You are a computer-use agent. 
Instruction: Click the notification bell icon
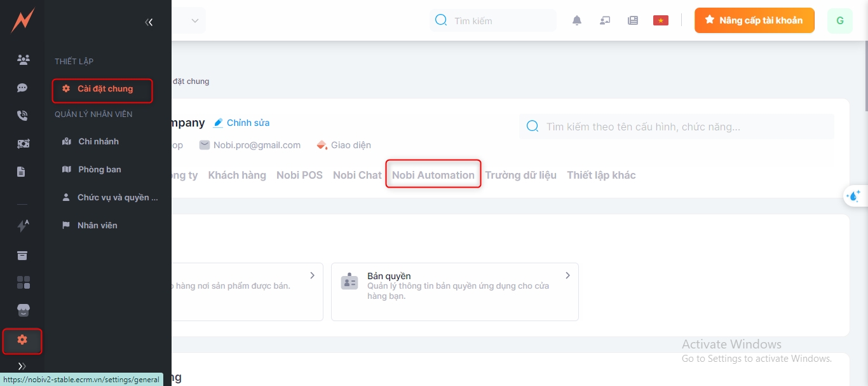577,20
